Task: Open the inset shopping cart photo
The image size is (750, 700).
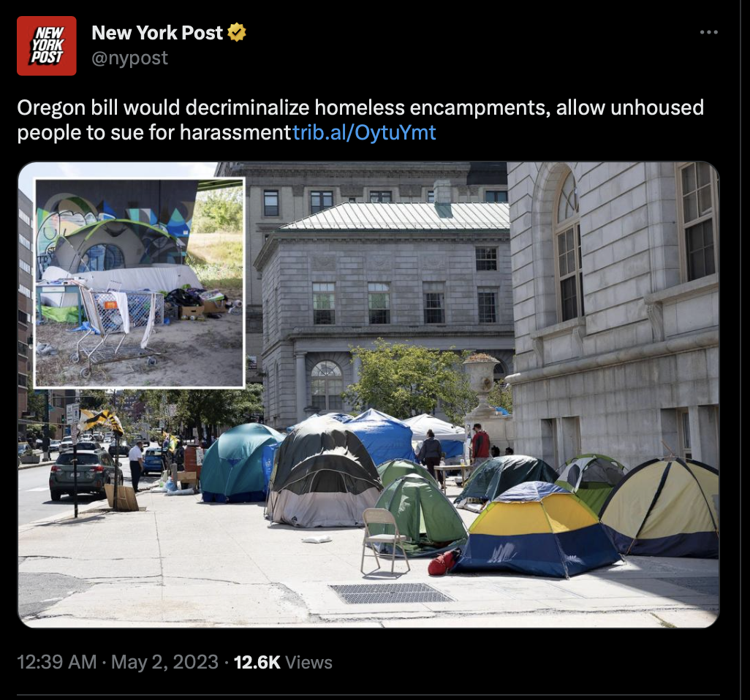Action: [x=140, y=283]
